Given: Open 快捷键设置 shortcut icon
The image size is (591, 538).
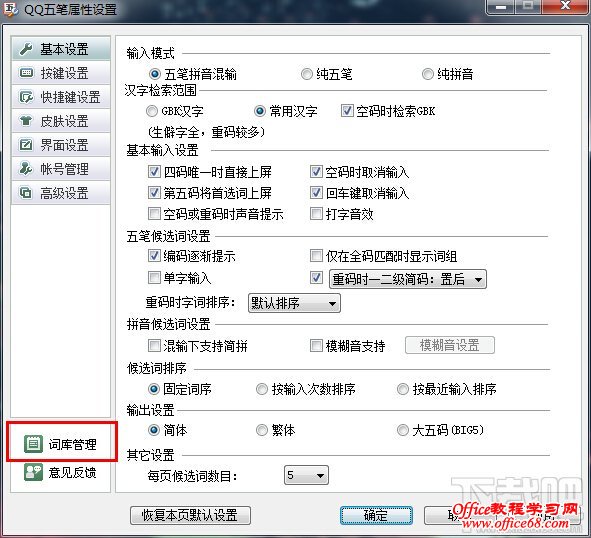Looking at the screenshot, I should (26, 97).
